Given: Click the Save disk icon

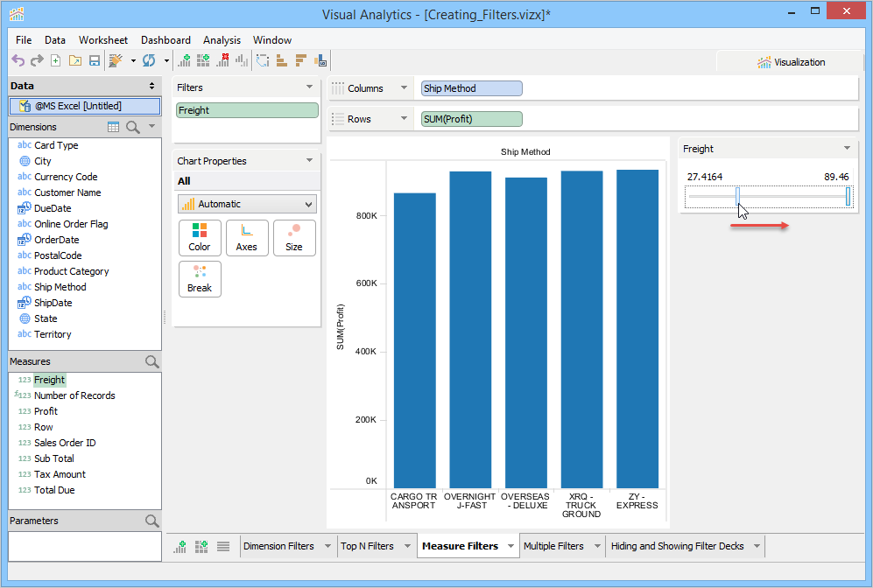Looking at the screenshot, I should click(x=95, y=60).
